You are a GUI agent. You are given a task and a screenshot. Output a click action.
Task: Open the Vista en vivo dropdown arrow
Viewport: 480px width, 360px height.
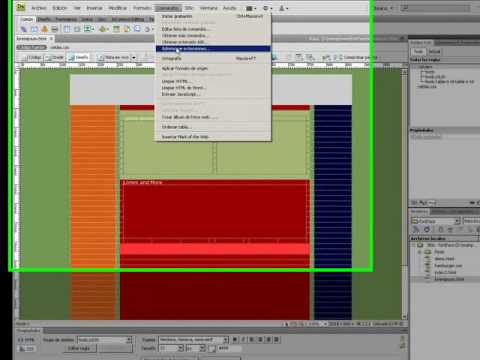coord(134,57)
